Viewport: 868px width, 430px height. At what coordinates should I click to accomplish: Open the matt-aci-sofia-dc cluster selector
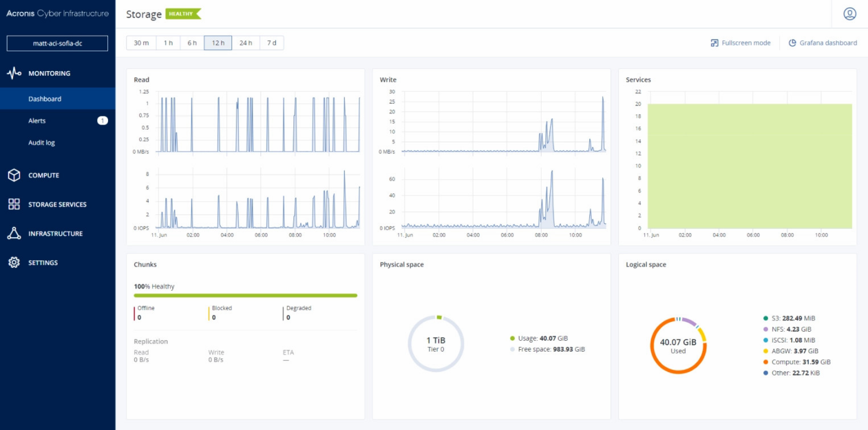point(57,43)
